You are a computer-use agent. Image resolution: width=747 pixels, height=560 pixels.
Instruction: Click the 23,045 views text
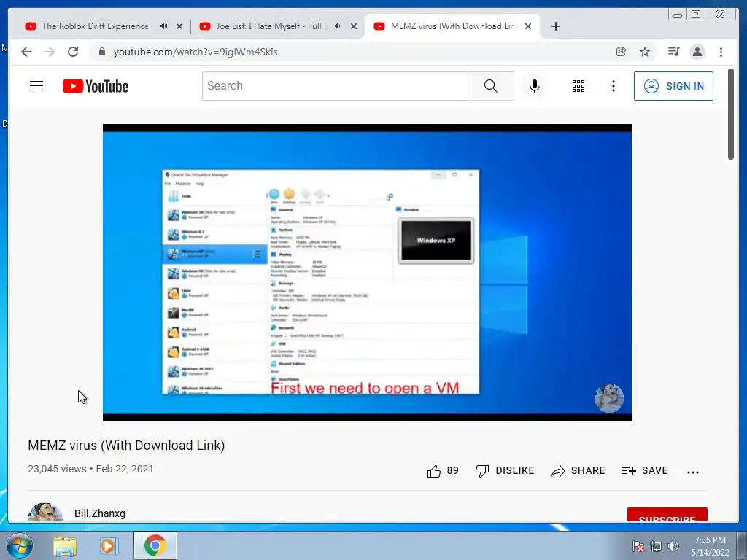click(57, 469)
